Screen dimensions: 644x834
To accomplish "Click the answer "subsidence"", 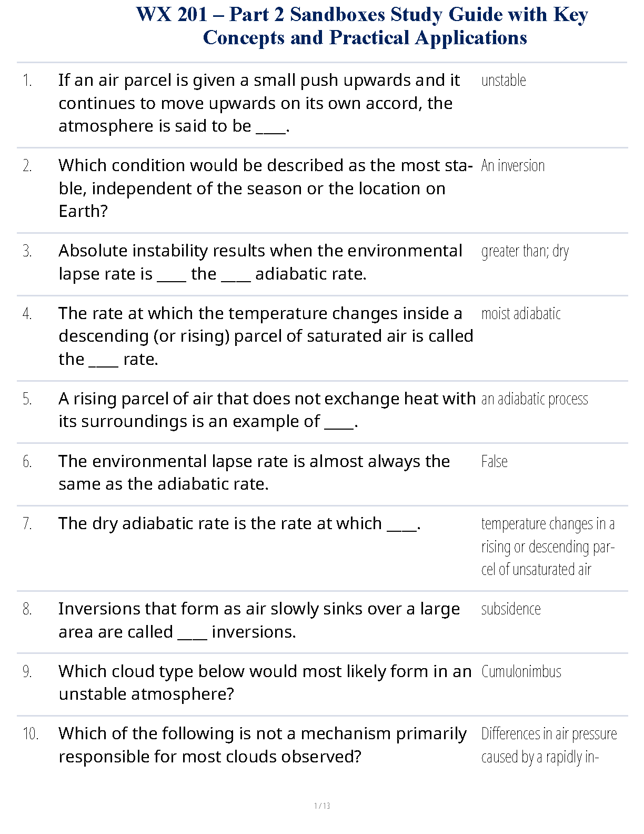I will (x=510, y=609).
